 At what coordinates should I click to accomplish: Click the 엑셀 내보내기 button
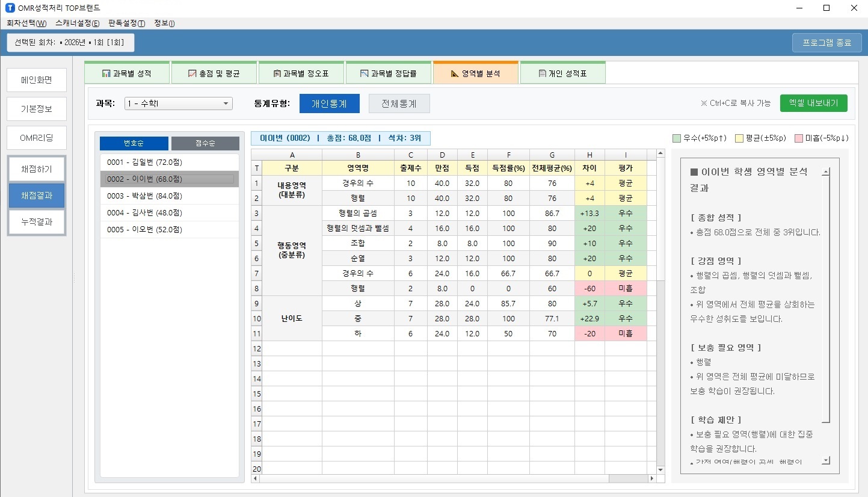point(813,103)
